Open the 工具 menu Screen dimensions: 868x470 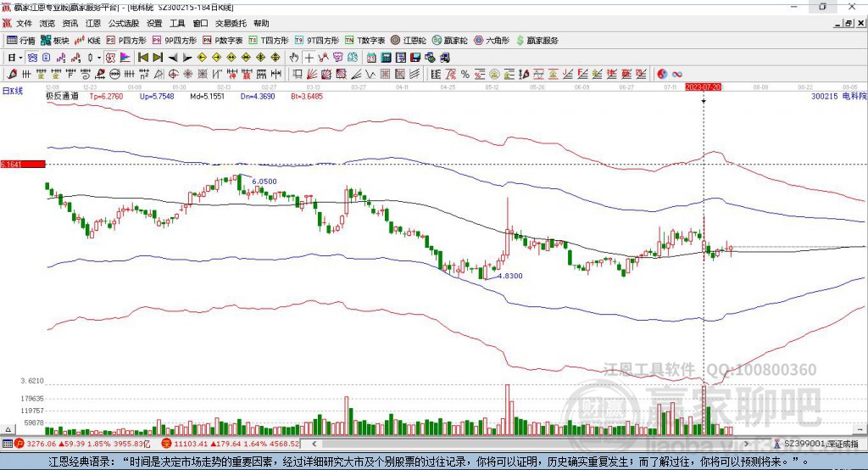coord(177,23)
